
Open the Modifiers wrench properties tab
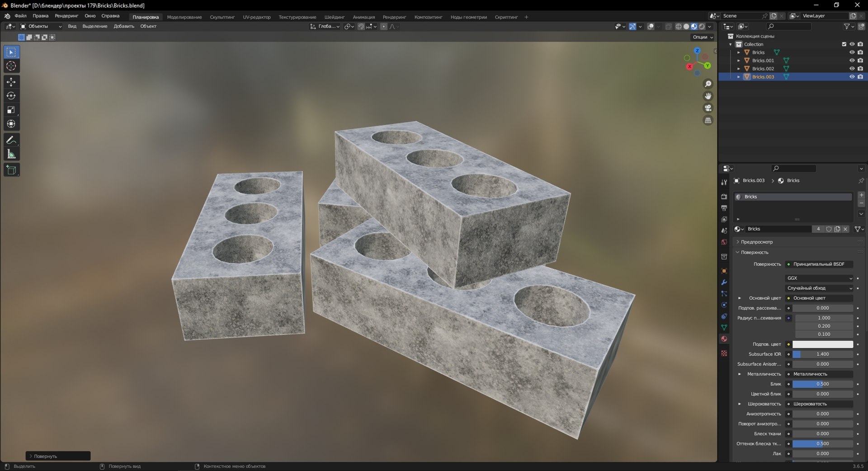[x=724, y=282]
